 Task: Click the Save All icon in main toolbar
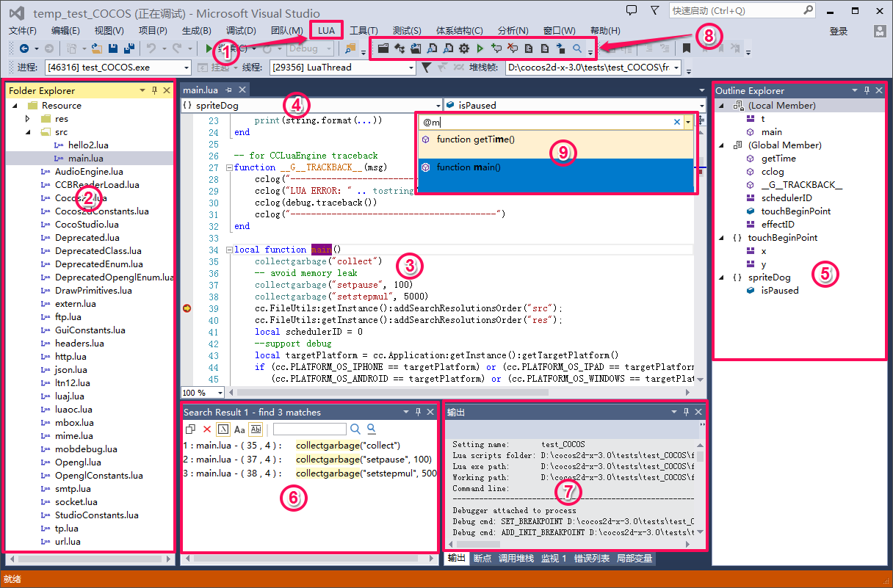click(x=129, y=48)
